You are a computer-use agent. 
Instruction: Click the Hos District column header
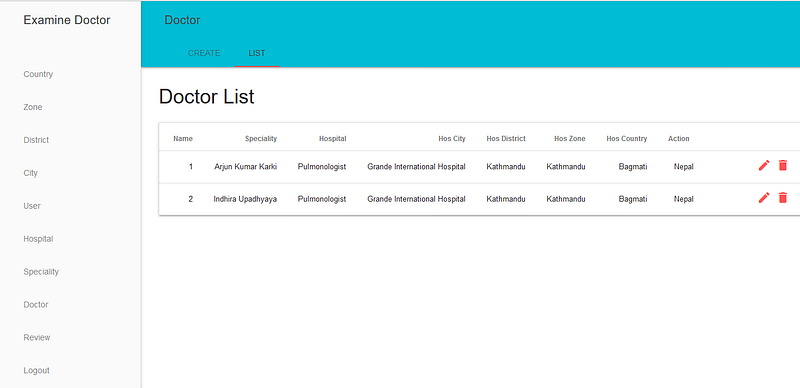point(506,138)
